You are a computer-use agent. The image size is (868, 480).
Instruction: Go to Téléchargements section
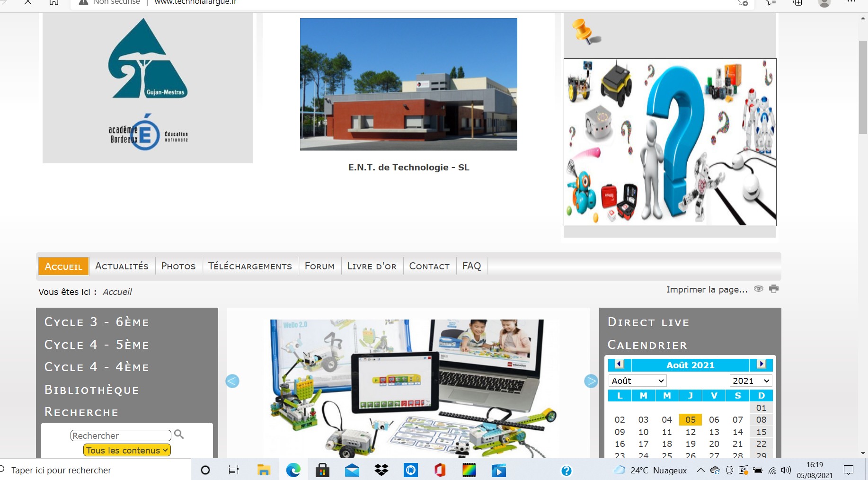[250, 266]
